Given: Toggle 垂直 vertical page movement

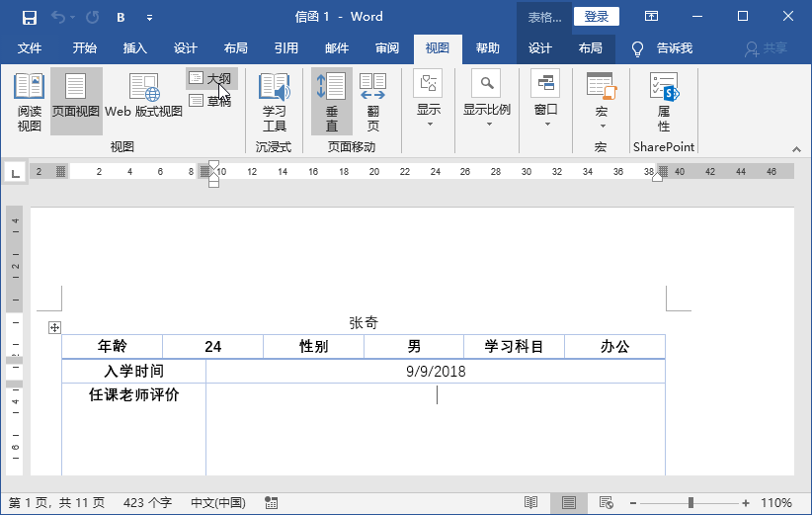Looking at the screenshot, I should click(x=332, y=102).
